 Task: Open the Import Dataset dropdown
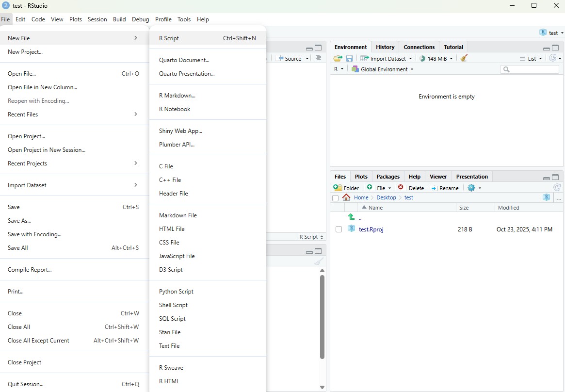pyautogui.click(x=386, y=58)
